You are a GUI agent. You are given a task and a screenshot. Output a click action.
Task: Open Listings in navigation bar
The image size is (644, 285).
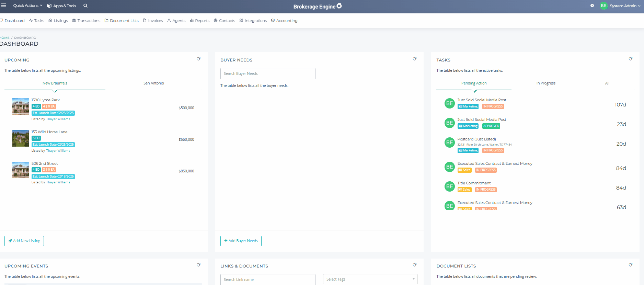(x=58, y=21)
